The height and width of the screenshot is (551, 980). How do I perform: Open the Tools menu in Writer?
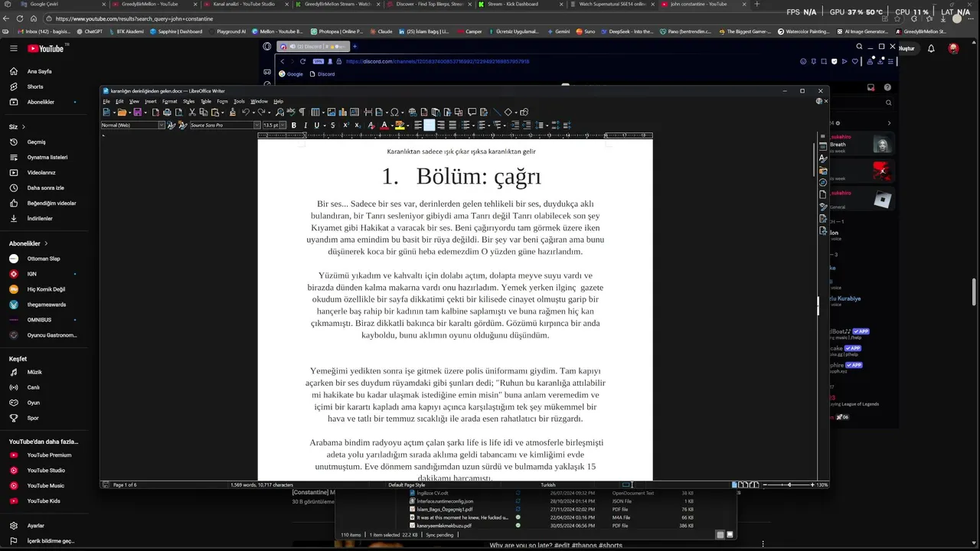tap(239, 101)
